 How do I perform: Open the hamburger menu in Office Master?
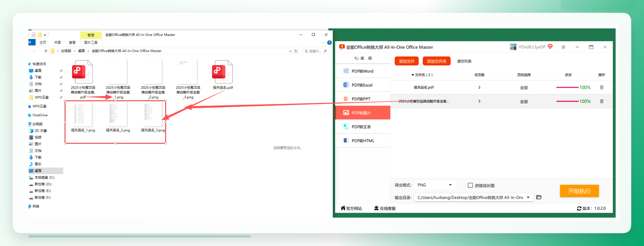pos(563,47)
